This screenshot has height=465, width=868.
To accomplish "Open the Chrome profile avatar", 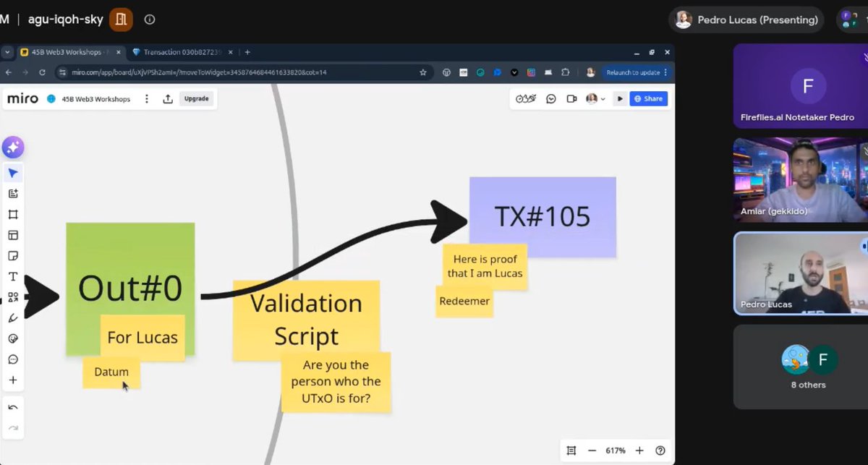I will 591,72.
